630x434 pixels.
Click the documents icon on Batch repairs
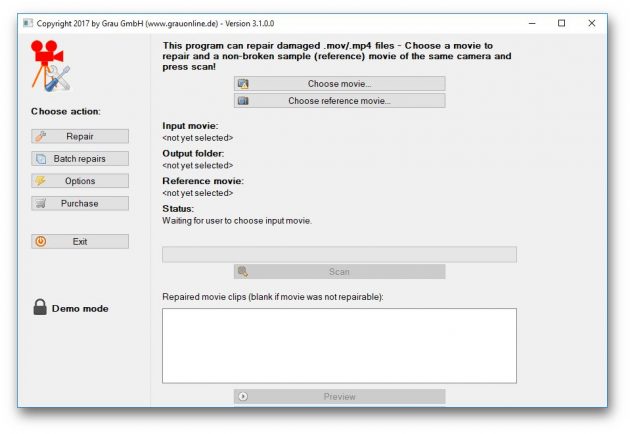point(41,159)
